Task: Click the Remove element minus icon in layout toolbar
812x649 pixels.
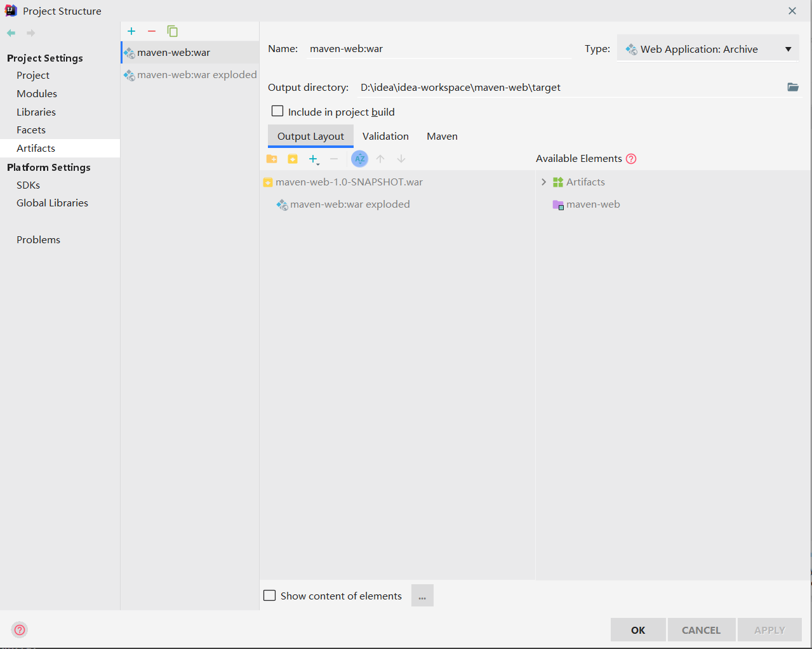Action: coord(334,159)
